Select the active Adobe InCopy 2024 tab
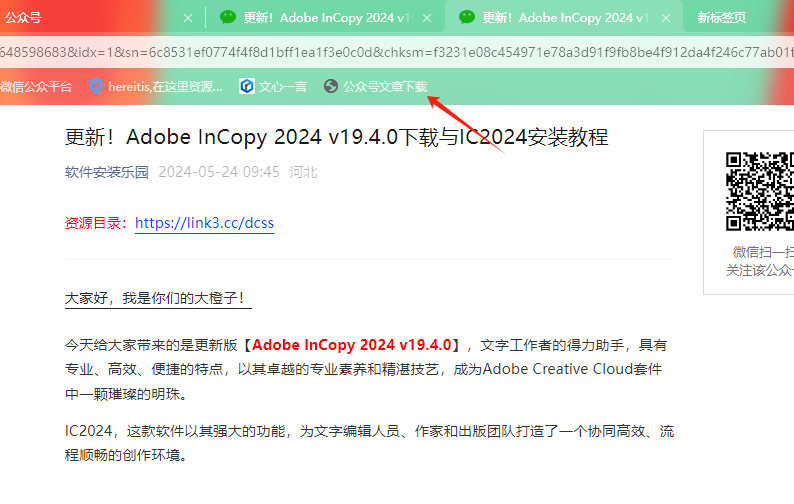This screenshot has height=504, width=794. pyautogui.click(x=564, y=18)
